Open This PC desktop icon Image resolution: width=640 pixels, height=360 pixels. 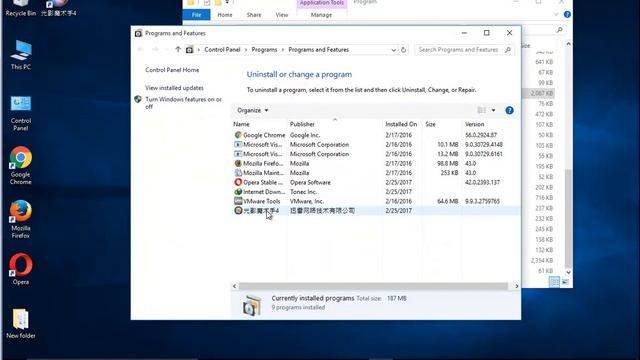tap(21, 55)
